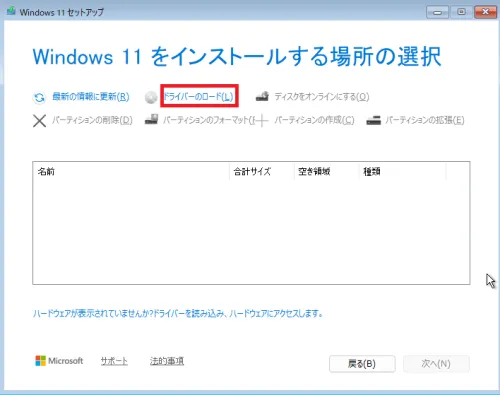This screenshot has width=500, height=395.
Task: Click the Windows 11 setup title icon
Action: [11, 11]
